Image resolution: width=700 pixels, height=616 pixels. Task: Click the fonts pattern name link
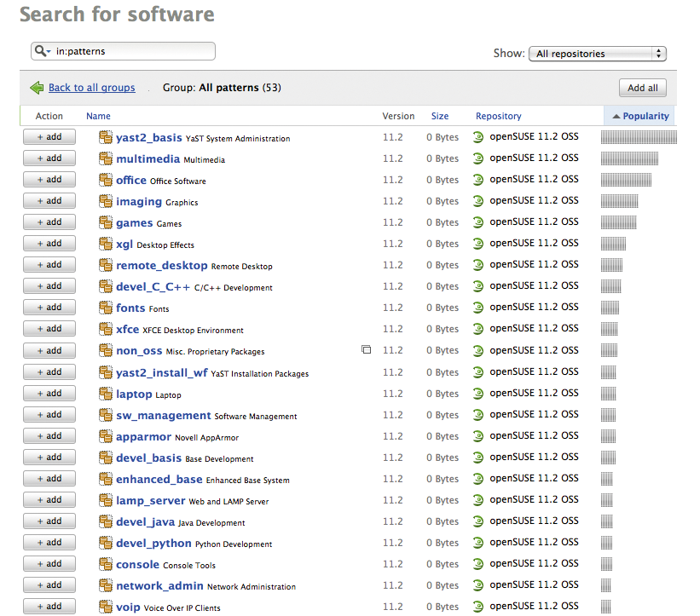[130, 307]
